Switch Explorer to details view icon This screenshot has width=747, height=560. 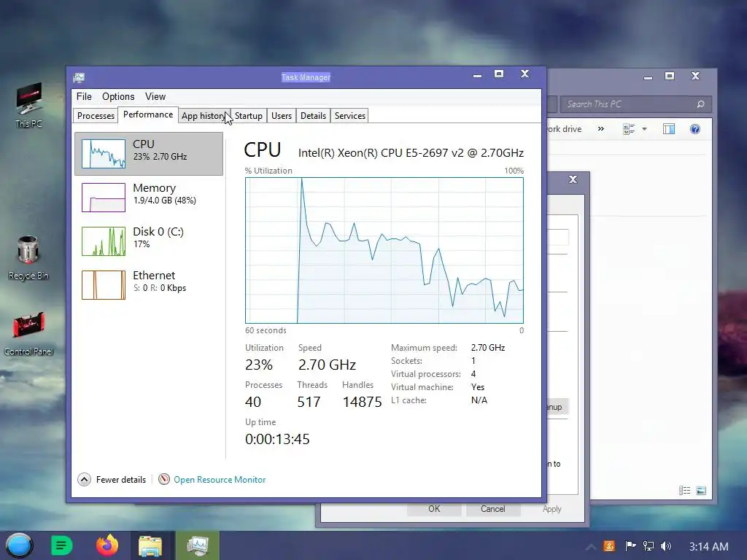pos(684,491)
